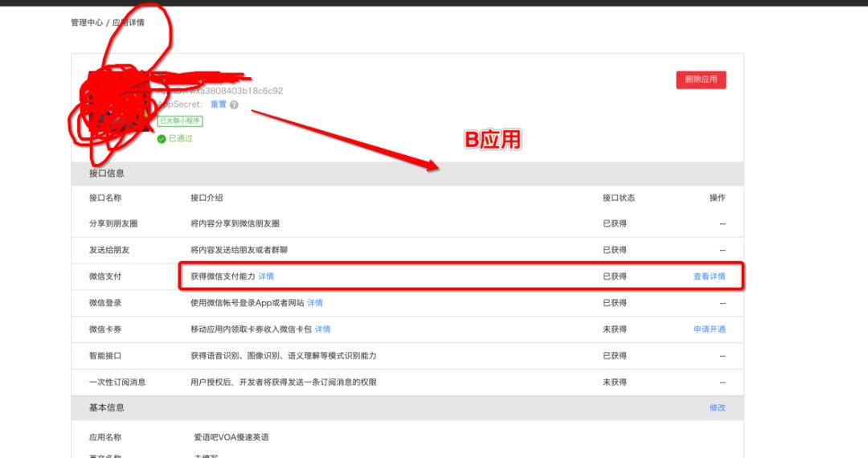Screen dimensions: 868x458
Task: Click the green 已通过 checkmark icon
Action: (x=162, y=139)
